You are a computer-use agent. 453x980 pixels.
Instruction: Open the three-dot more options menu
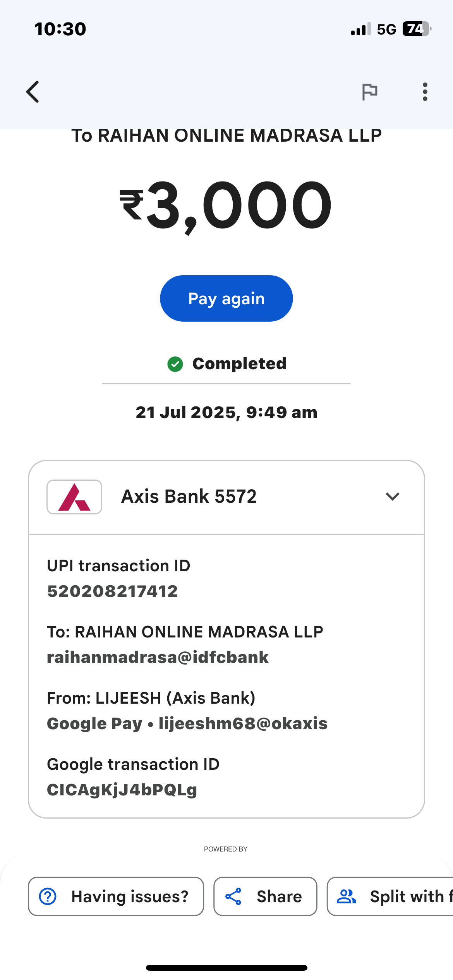tap(425, 92)
